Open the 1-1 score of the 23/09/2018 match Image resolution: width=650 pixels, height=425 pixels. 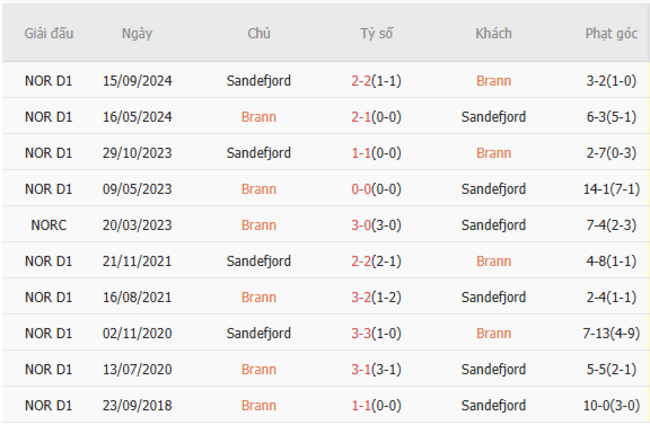point(361,405)
